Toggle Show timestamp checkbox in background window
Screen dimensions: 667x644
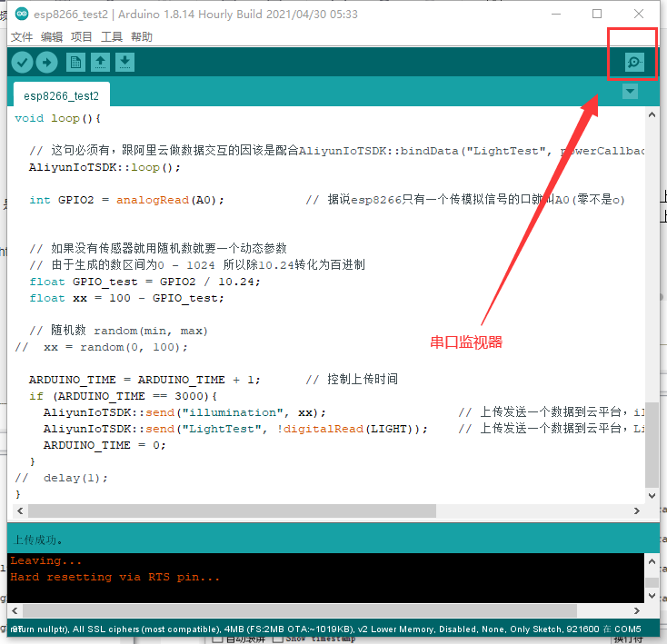[x=277, y=639]
